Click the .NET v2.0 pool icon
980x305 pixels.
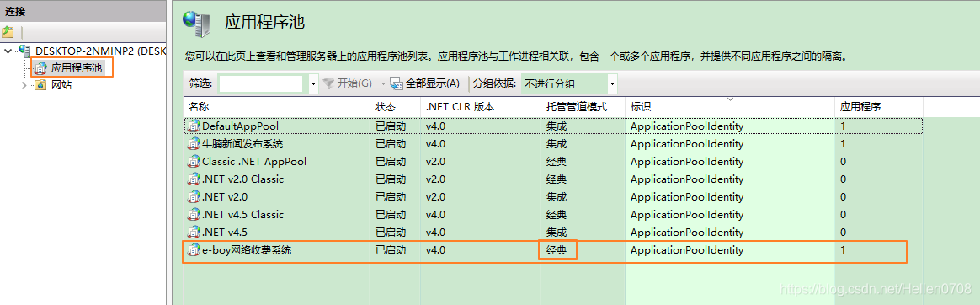pyautogui.click(x=194, y=196)
